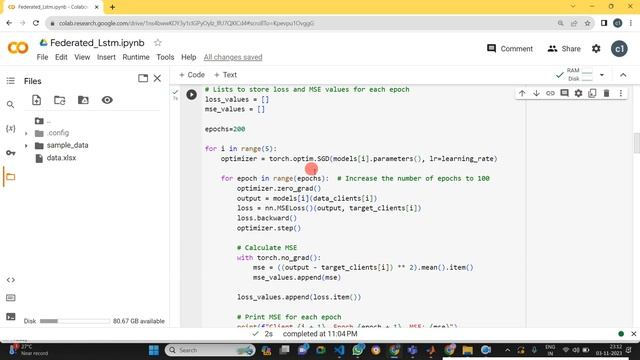The width and height of the screenshot is (640, 360).
Task: Open a new browser tab
Action: (x=112, y=7)
